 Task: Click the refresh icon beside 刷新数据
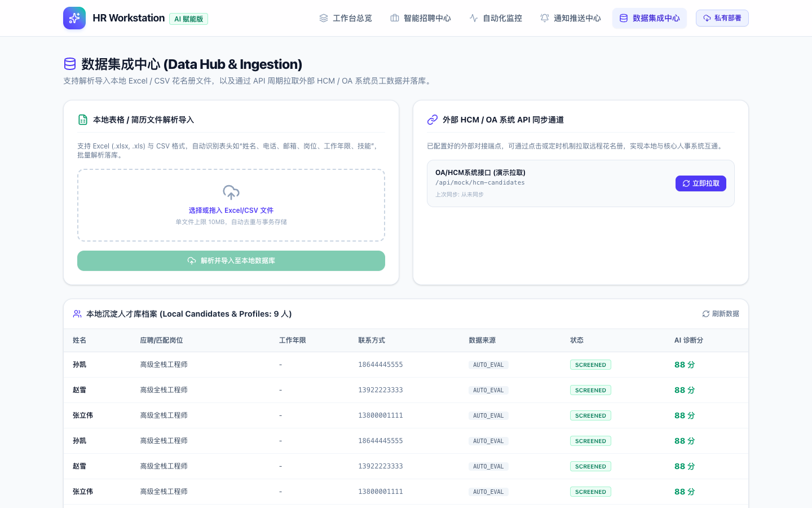pos(706,314)
